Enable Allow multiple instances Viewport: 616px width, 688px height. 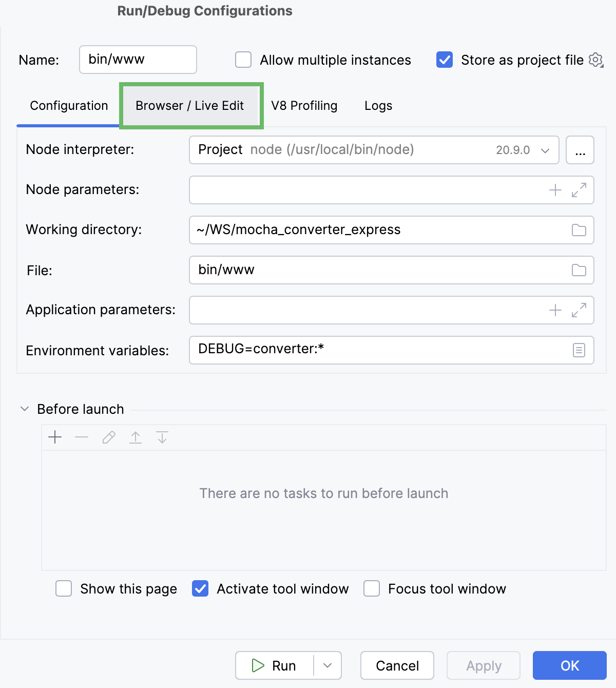tap(242, 60)
